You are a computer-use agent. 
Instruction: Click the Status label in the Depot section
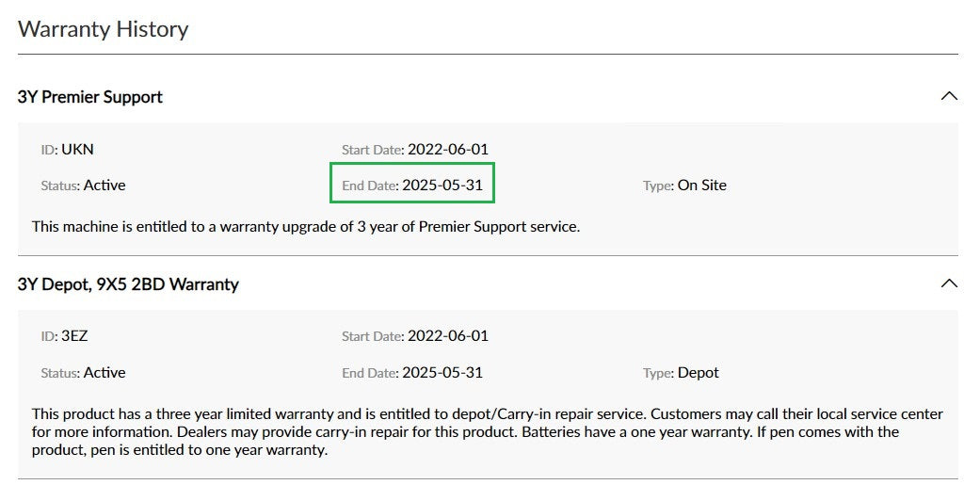click(x=59, y=373)
